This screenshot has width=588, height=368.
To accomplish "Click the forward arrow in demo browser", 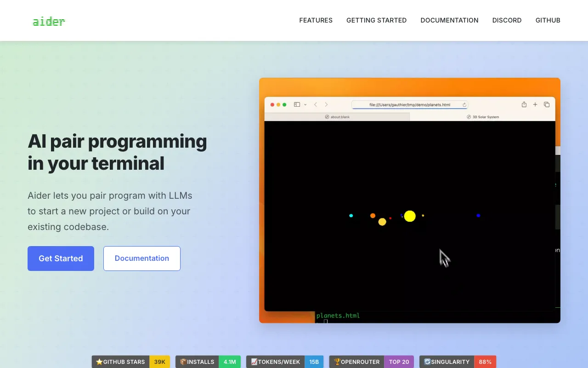I will click(326, 104).
